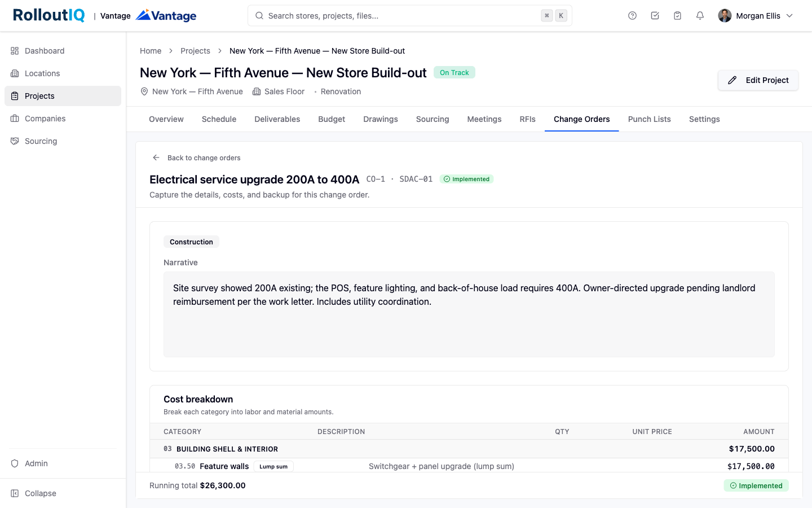
Task: Open the help question mark icon
Action: pyautogui.click(x=632, y=16)
